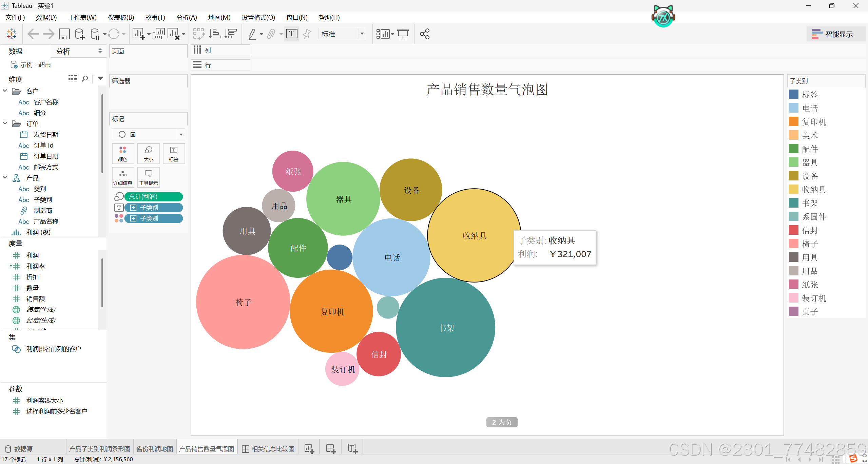
Task: Click the presentation mode icon
Action: (x=403, y=34)
